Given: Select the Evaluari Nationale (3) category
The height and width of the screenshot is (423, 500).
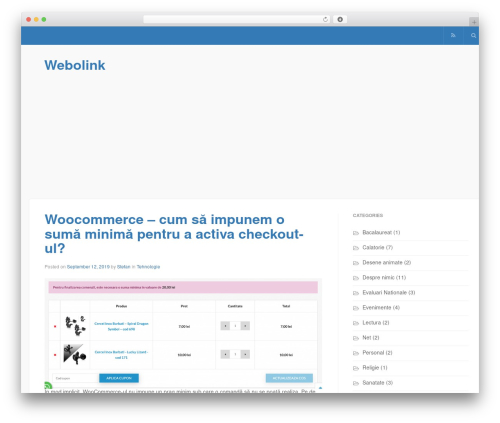Looking at the screenshot, I should [x=389, y=292].
